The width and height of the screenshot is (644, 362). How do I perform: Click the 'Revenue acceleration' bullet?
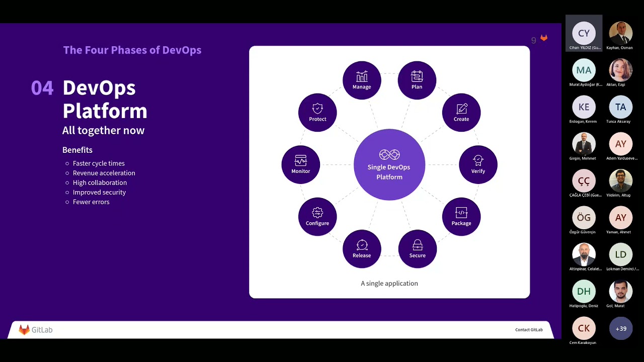click(x=104, y=173)
